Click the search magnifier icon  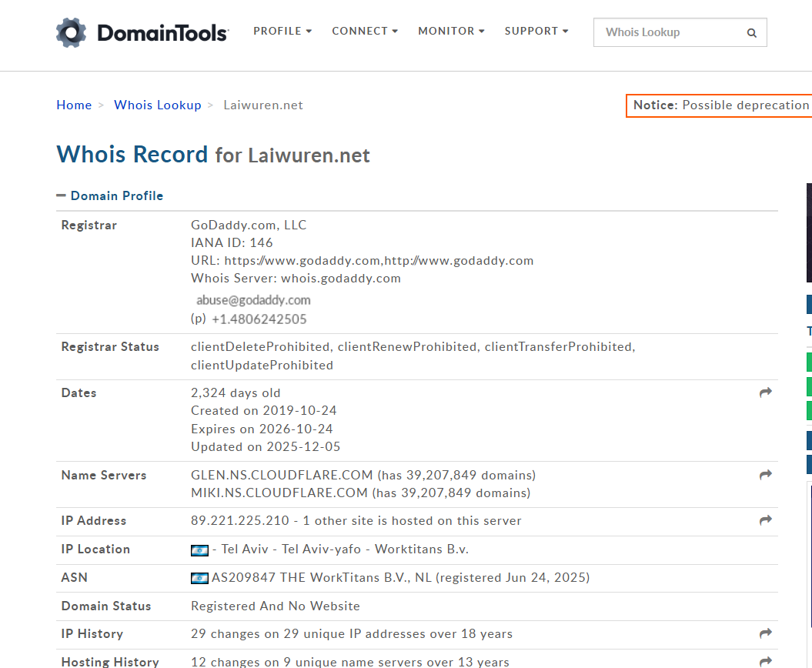751,33
